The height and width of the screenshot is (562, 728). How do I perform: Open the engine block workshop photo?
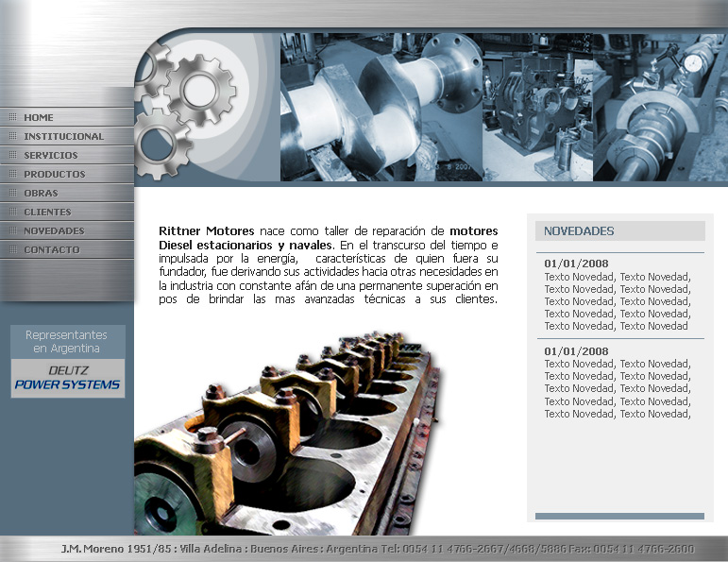pyautogui.click(x=537, y=107)
